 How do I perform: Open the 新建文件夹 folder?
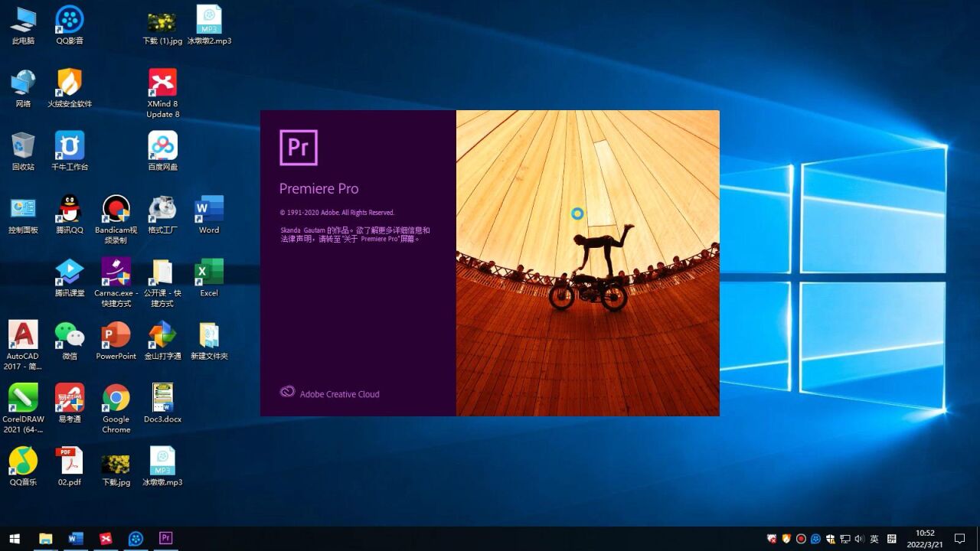coord(209,340)
